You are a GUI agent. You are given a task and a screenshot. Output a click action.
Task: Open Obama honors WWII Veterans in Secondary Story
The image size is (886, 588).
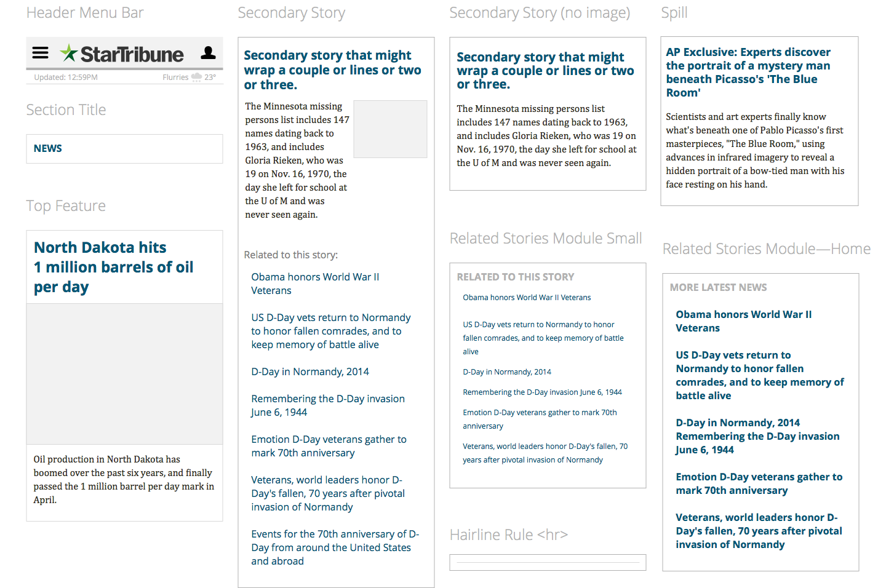(x=315, y=284)
